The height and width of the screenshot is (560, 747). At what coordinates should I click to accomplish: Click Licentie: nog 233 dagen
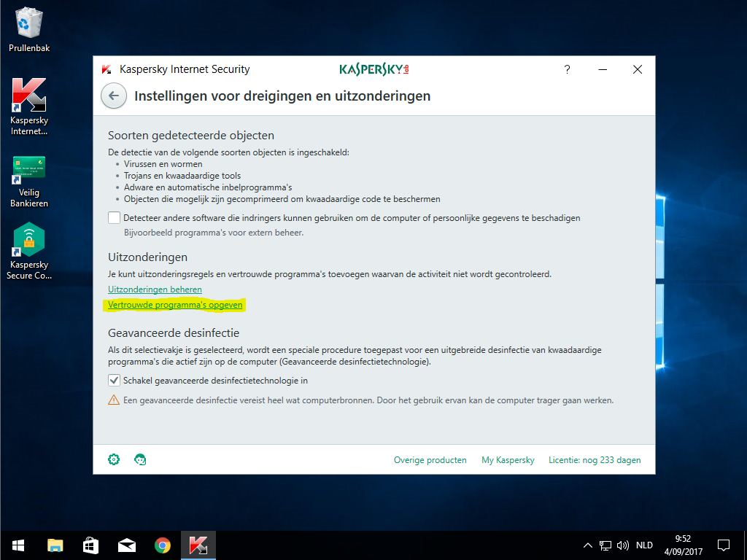click(595, 460)
